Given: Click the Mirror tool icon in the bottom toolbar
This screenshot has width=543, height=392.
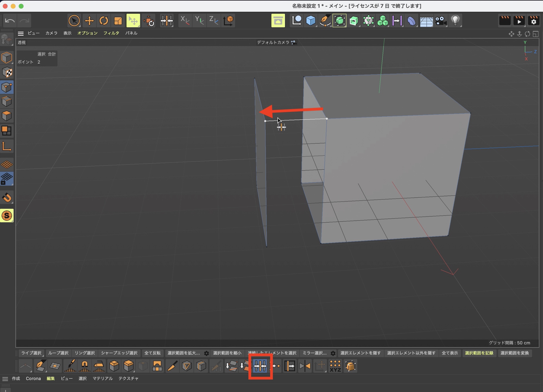Looking at the screenshot, I should click(x=305, y=366).
